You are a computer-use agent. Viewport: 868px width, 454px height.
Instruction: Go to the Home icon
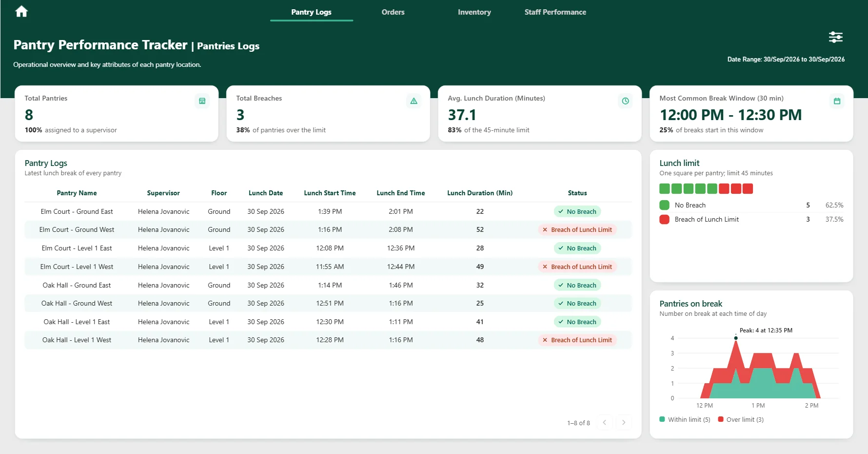(21, 11)
